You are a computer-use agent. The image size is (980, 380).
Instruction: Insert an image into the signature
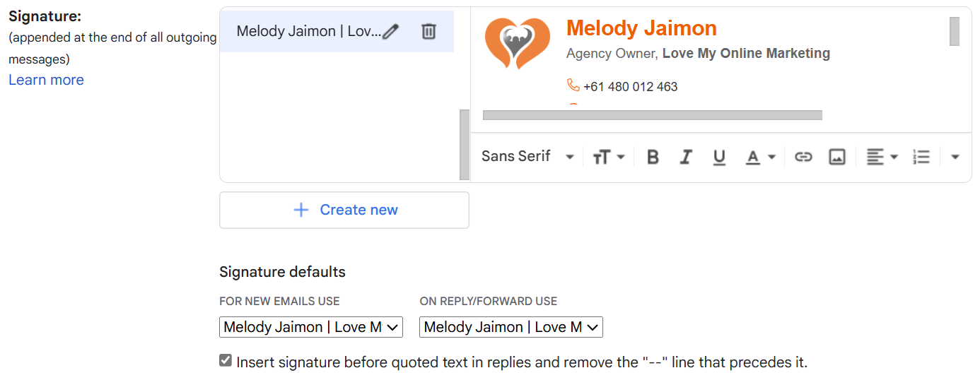(x=837, y=157)
